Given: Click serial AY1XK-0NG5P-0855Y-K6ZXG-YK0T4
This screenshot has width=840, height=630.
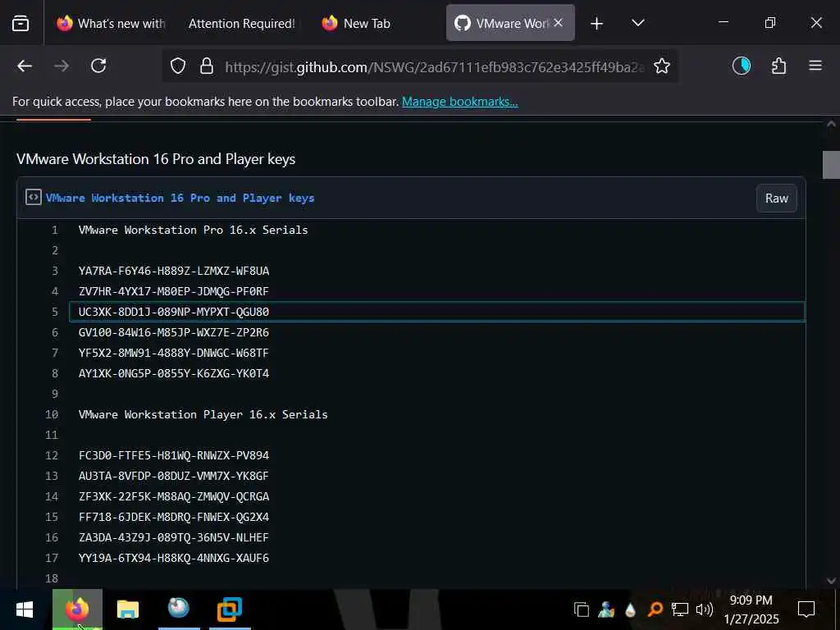Looking at the screenshot, I should pos(174,373).
